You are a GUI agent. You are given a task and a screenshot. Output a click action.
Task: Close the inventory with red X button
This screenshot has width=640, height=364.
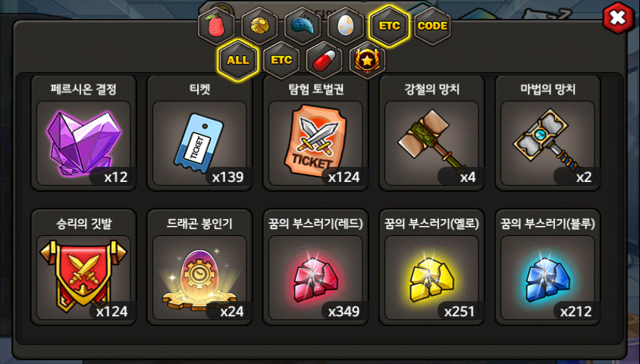click(618, 17)
